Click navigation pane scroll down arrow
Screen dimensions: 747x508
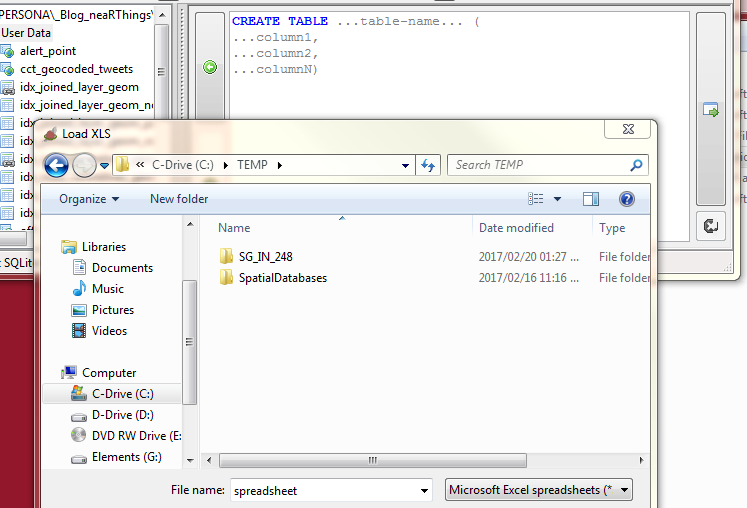click(x=190, y=460)
